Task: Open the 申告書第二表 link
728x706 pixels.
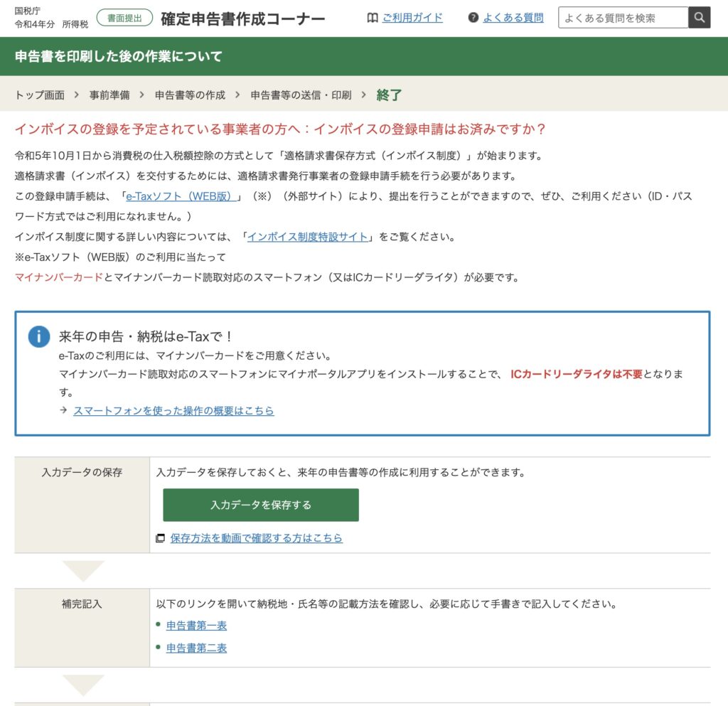Action: (196, 648)
